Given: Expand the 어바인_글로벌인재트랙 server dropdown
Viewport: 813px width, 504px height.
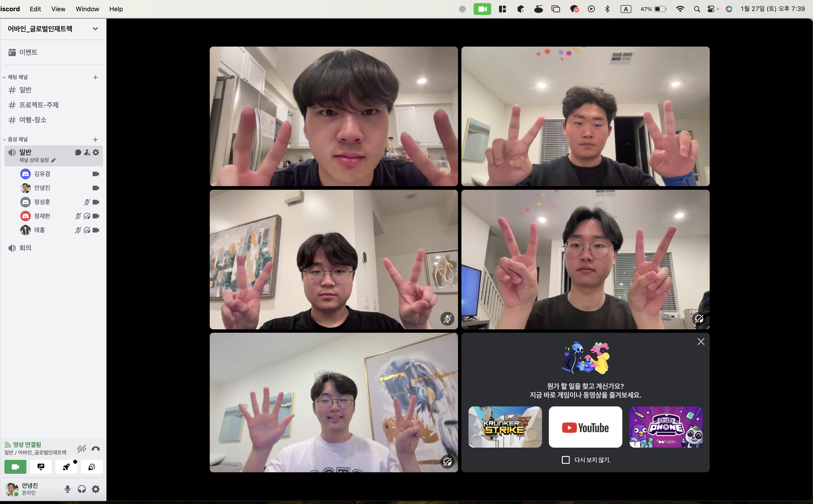Looking at the screenshot, I should [x=95, y=29].
